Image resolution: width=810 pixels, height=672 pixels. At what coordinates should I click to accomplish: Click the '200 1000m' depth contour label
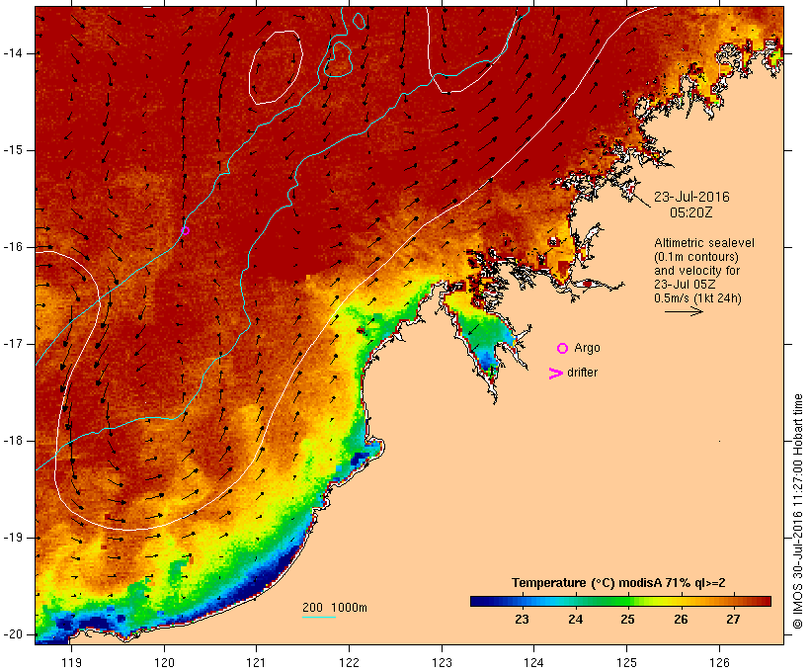(335, 608)
